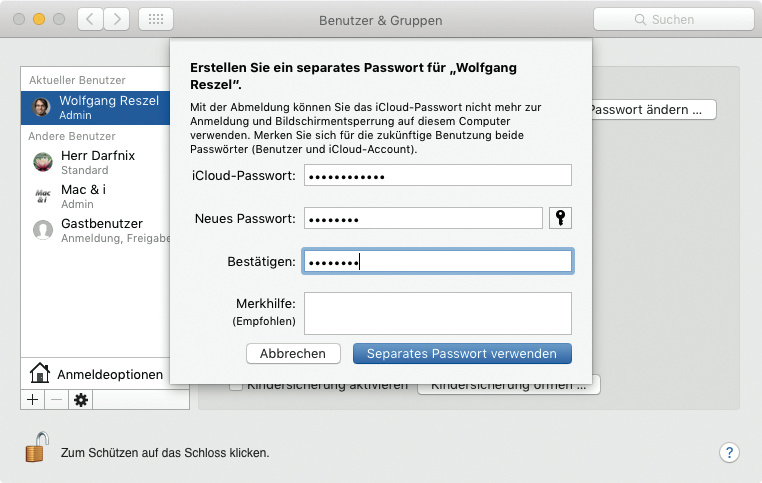Open the gear actions menu

[81, 399]
